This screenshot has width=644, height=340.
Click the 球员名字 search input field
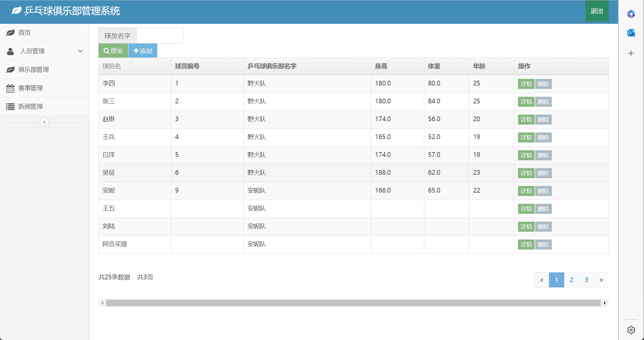coord(160,36)
